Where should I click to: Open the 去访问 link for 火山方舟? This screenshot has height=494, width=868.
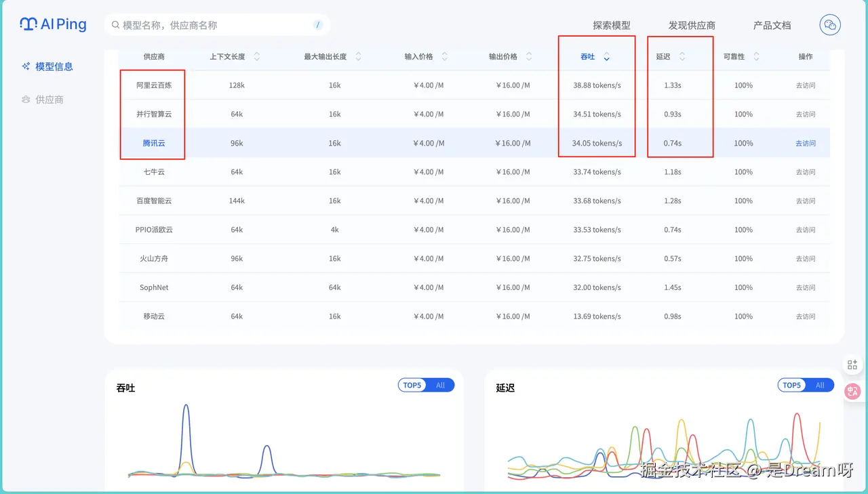click(806, 259)
